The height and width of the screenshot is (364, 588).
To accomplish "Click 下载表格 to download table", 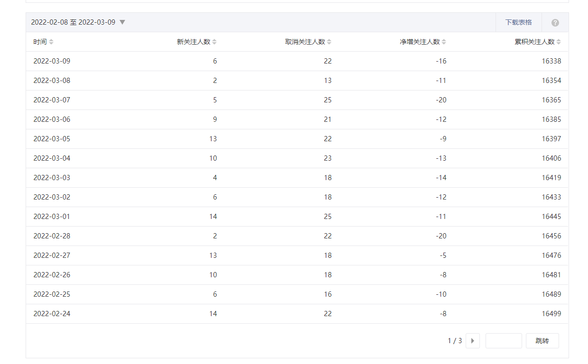I will pyautogui.click(x=518, y=22).
